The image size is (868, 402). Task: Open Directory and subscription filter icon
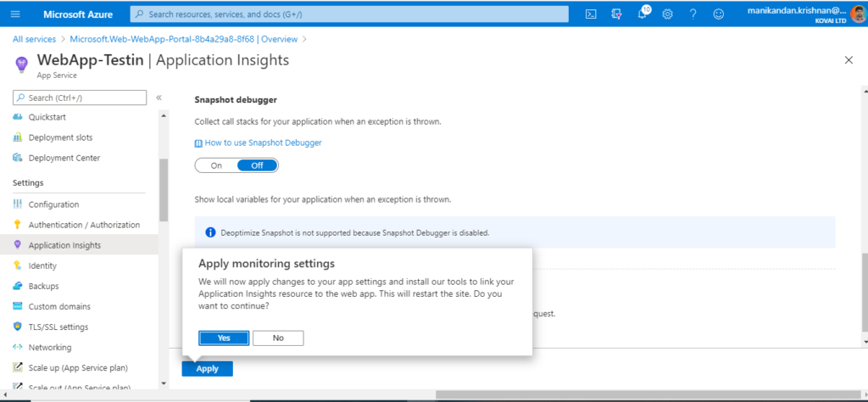(x=617, y=14)
